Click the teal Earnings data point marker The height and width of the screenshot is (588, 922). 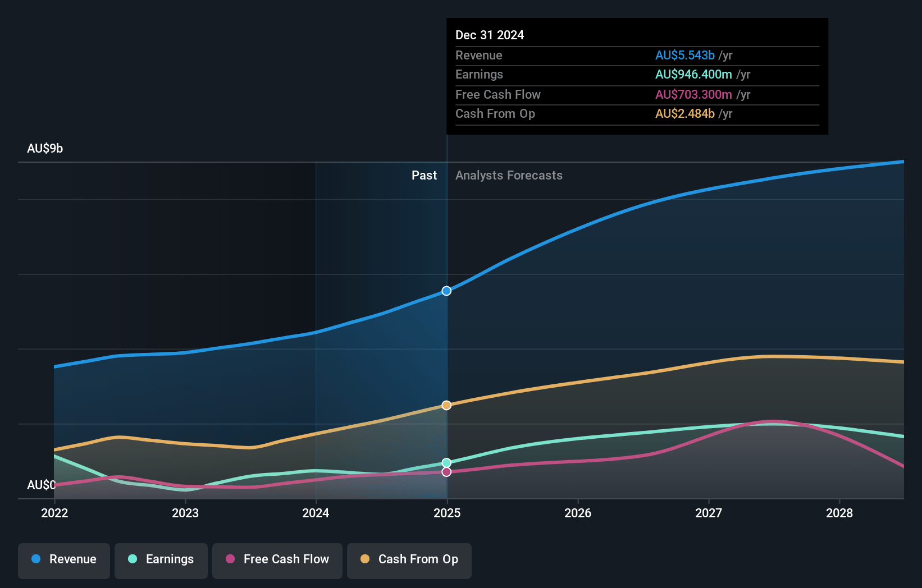(446, 463)
